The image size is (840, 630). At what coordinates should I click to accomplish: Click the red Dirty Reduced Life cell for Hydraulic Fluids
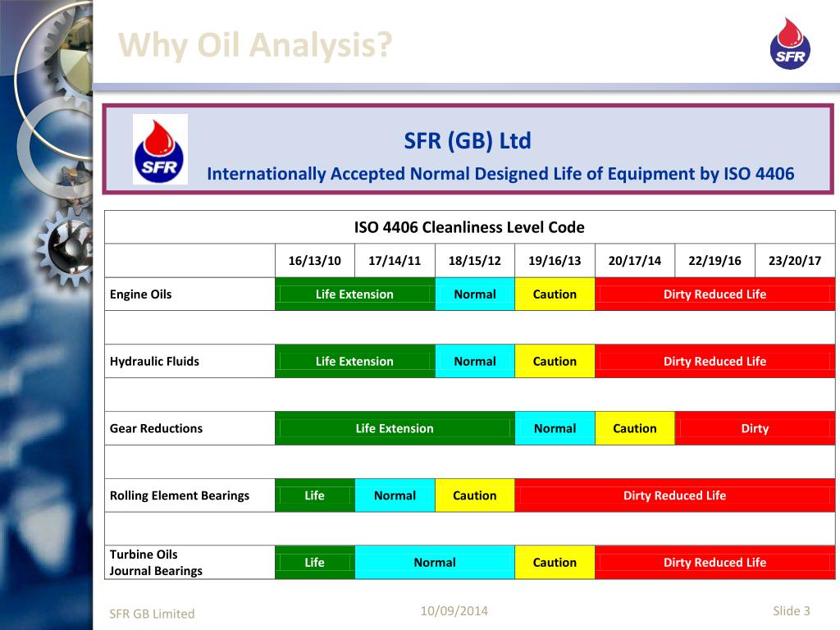[x=715, y=361]
